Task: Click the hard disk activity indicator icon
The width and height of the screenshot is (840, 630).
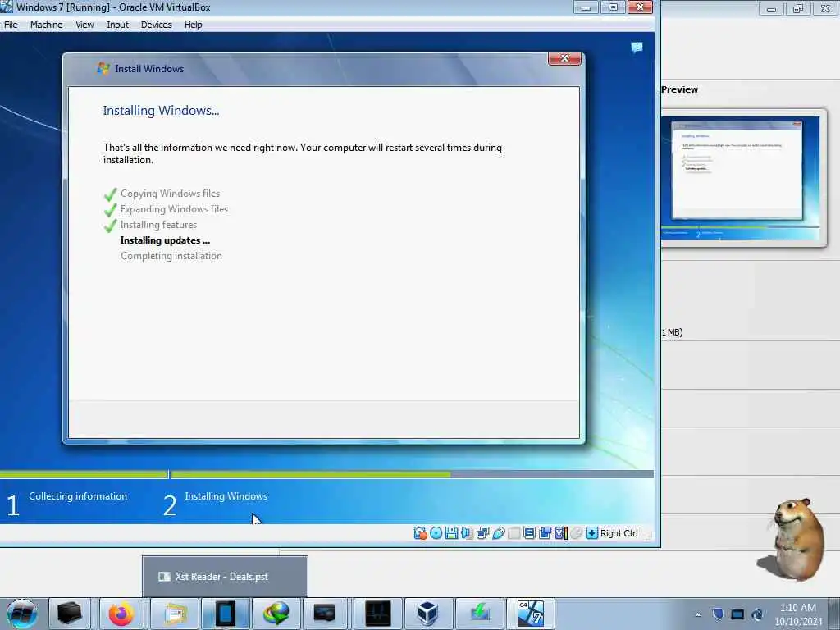Action: coord(421,533)
